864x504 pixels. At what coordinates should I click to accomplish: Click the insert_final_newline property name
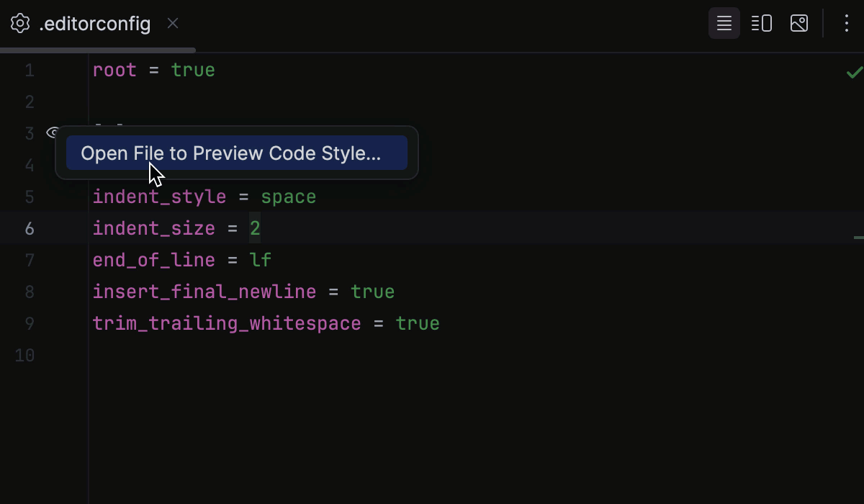[x=204, y=292]
